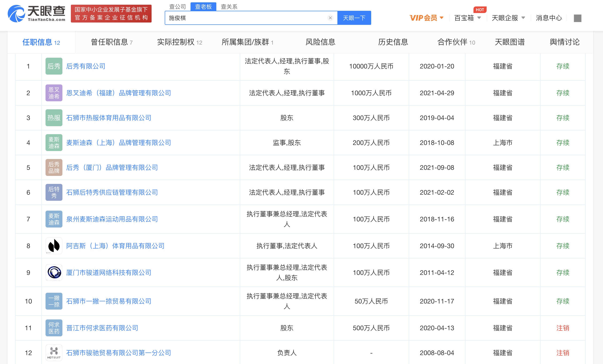Expand the 百宝箱 dropdown menu
603x364 pixels.
pyautogui.click(x=467, y=18)
